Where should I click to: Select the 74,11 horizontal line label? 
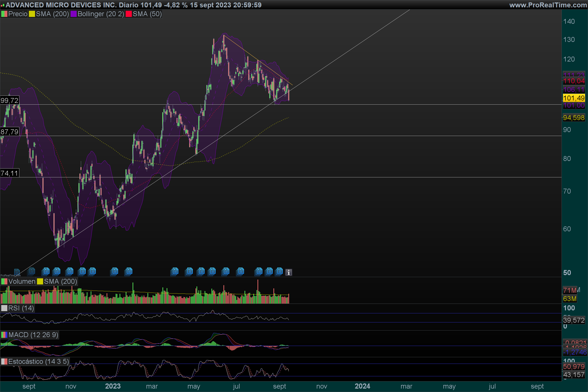pyautogui.click(x=10, y=173)
